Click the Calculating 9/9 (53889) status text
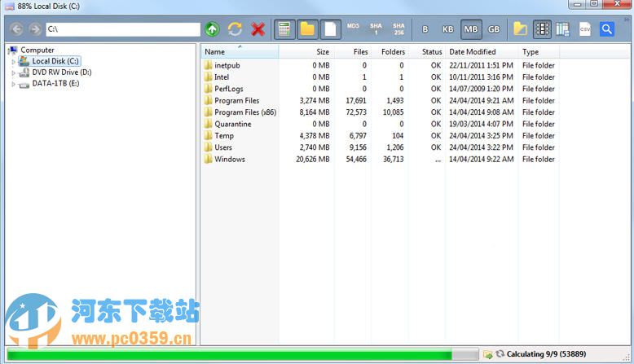 pyautogui.click(x=546, y=354)
